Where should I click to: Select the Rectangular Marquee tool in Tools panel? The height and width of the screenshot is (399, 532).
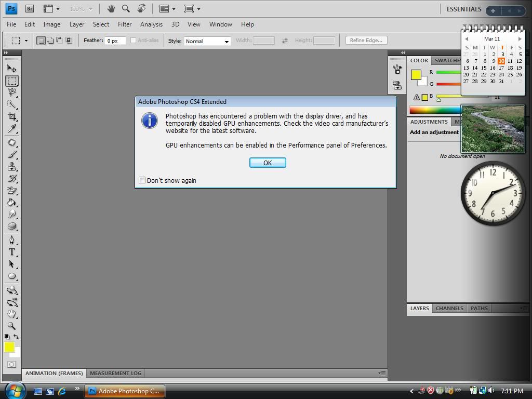[x=12, y=81]
